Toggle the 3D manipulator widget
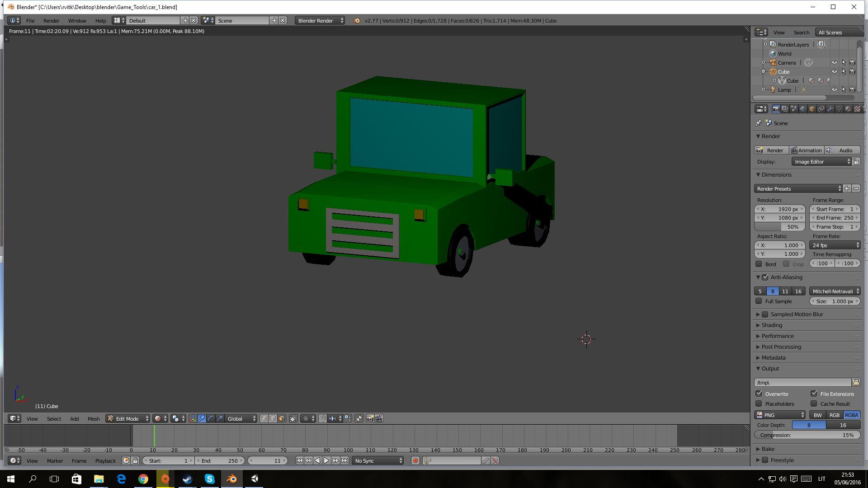The height and width of the screenshot is (488, 868). click(193, 418)
